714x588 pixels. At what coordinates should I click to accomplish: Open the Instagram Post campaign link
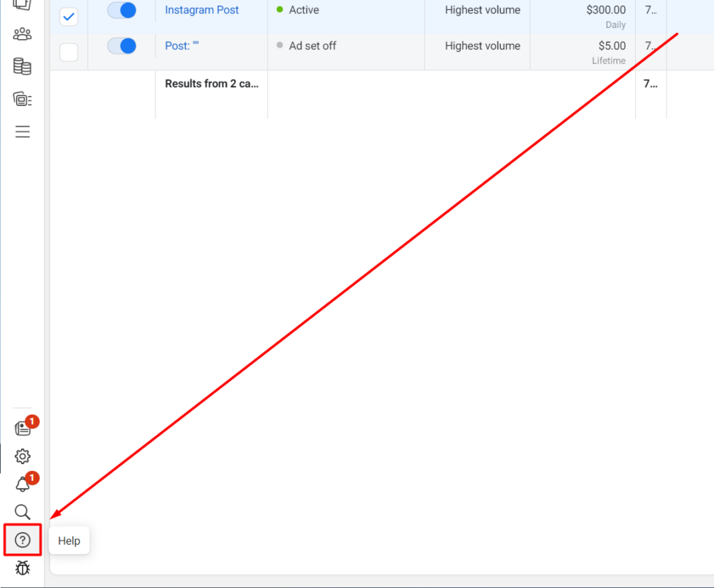point(202,10)
